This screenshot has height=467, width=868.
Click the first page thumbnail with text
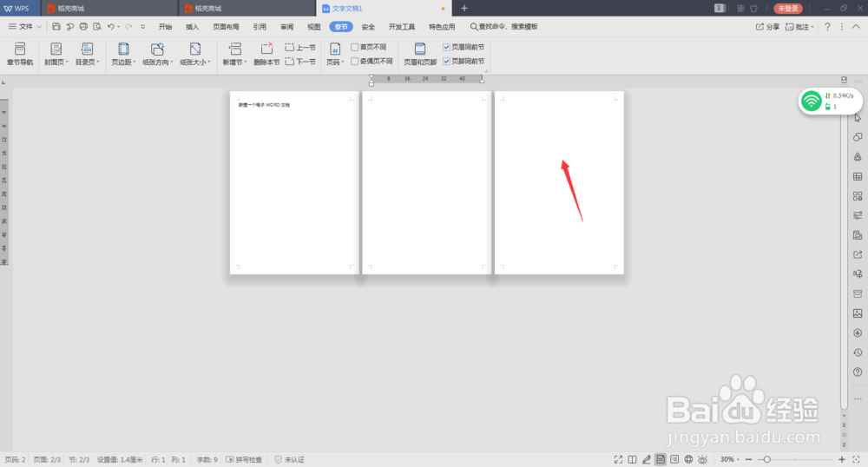pos(294,182)
